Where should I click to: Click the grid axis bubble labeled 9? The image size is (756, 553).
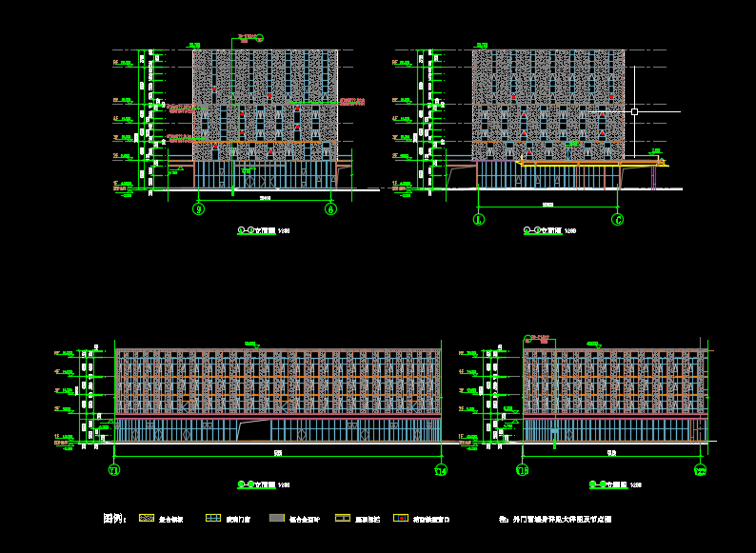click(198, 209)
